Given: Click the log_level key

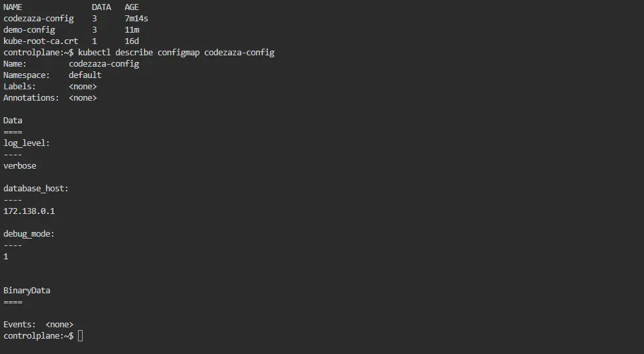Looking at the screenshot, I should pyautogui.click(x=27, y=143).
